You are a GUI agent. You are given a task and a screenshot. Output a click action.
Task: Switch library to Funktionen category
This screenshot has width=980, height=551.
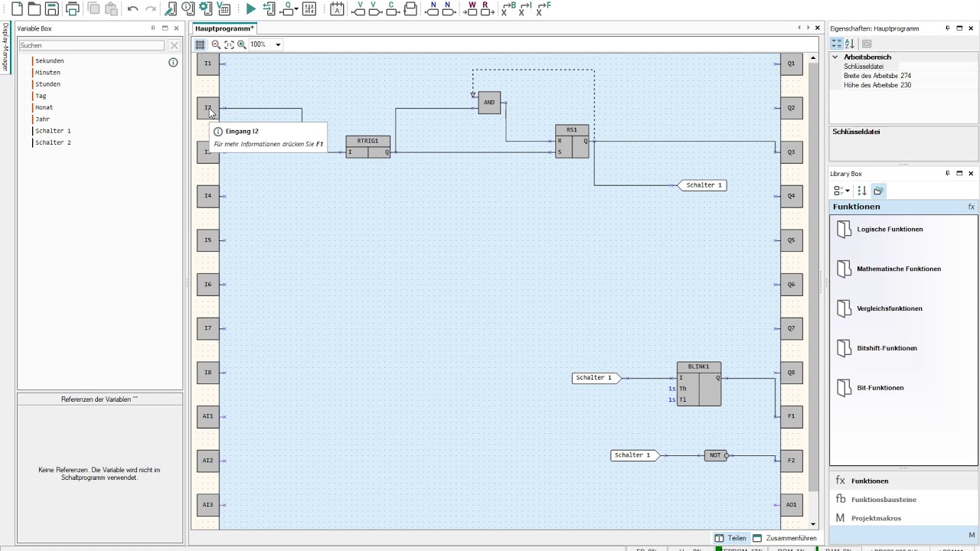click(x=903, y=481)
